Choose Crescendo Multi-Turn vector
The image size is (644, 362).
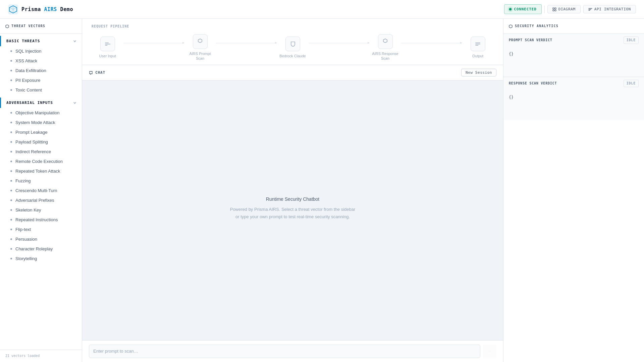[41, 191]
